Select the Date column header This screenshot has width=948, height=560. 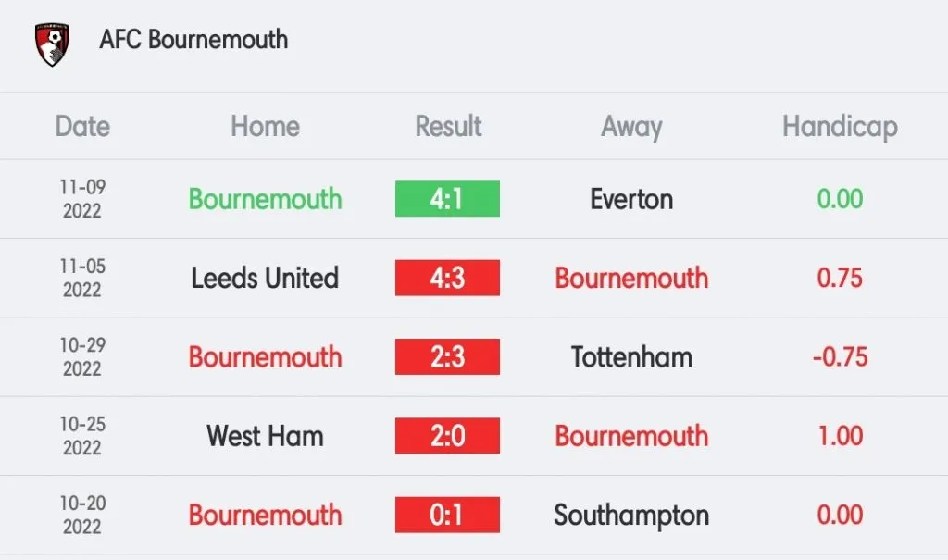(82, 127)
